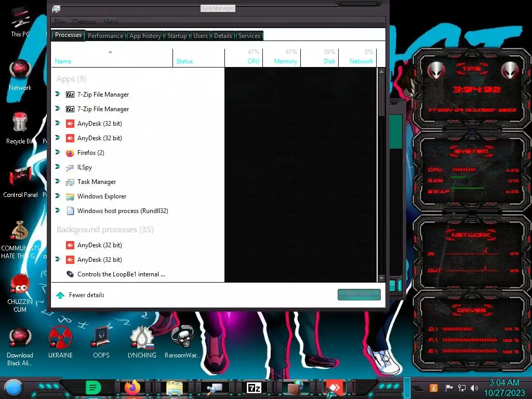532x399 pixels.
Task: Open File Explorer from the taskbar
Action: click(x=175, y=388)
